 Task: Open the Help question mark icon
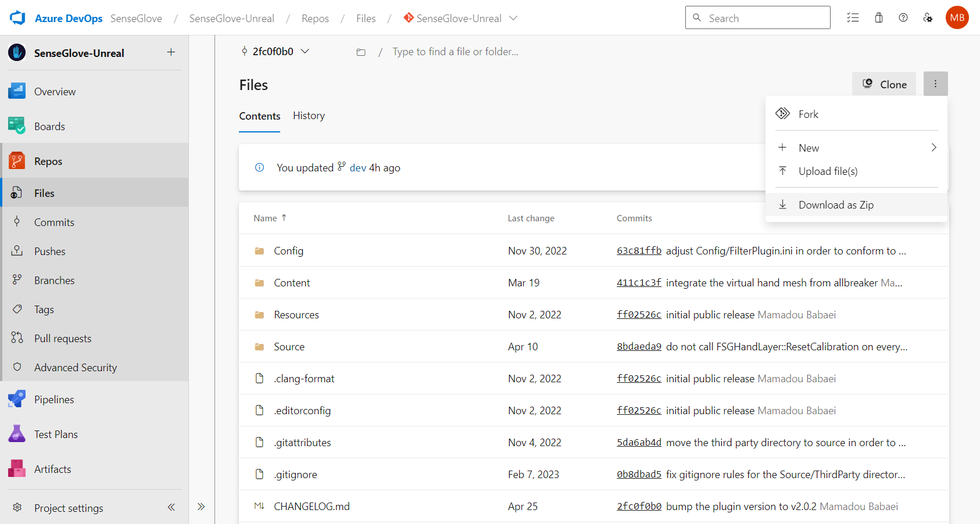903,17
